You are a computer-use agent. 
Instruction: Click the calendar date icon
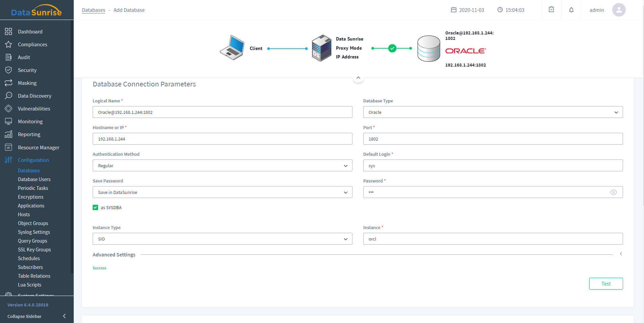coord(454,10)
